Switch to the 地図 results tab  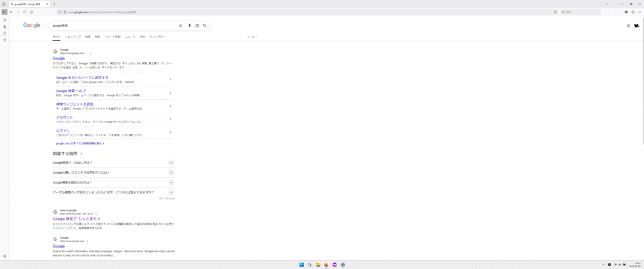[x=142, y=36]
